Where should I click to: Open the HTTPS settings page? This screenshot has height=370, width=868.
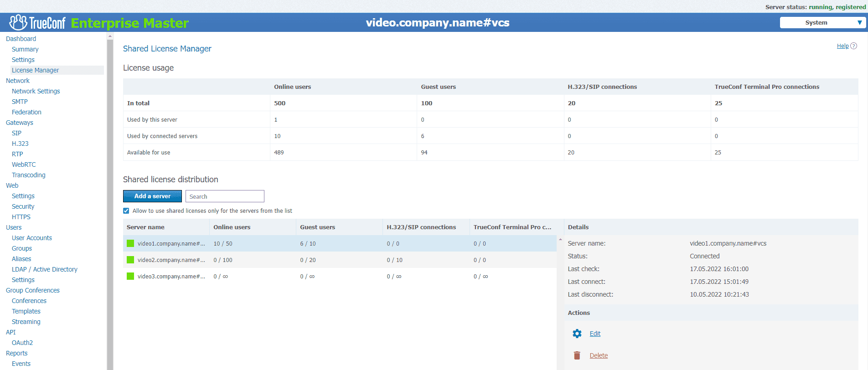[x=21, y=217]
